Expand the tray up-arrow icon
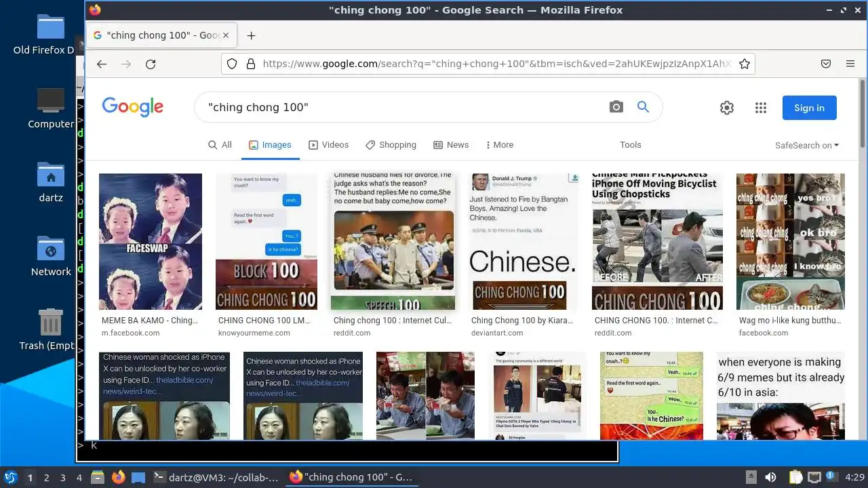 [751, 478]
